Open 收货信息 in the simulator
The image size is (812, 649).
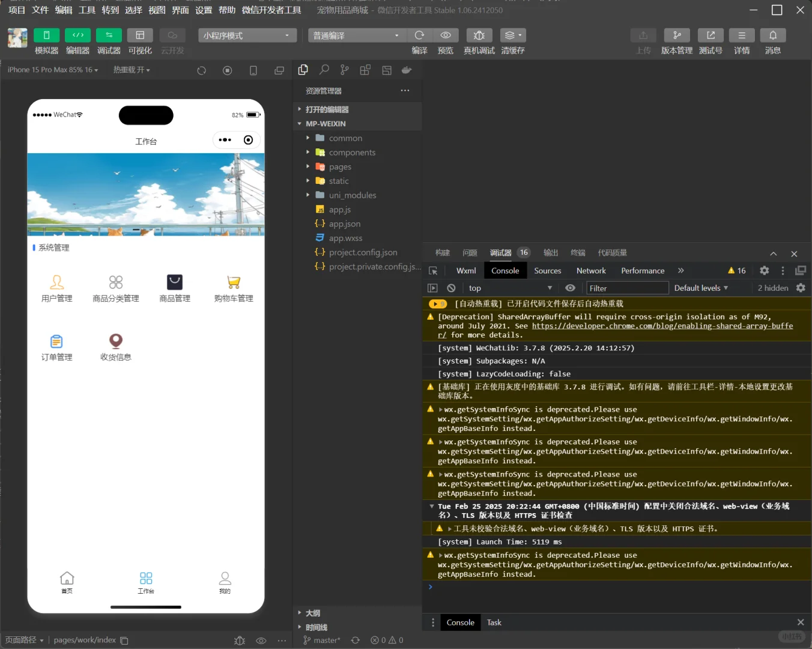click(115, 347)
